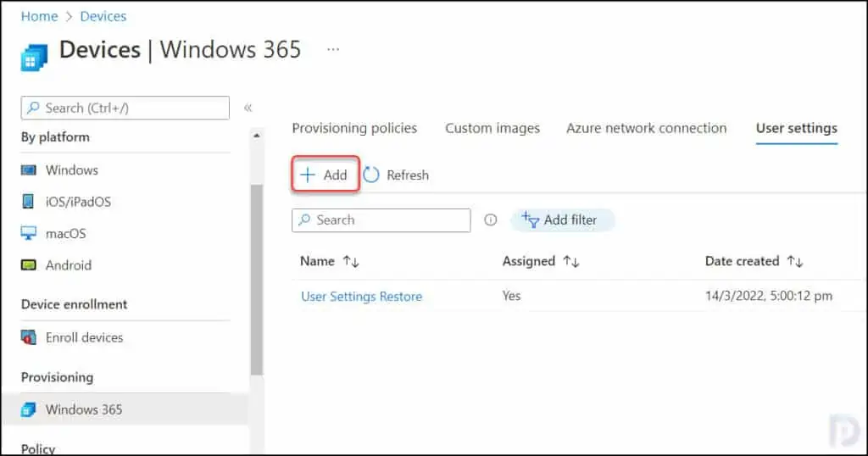Click the magnifier icon in sidebar search
Viewport: 868px width, 456px height.
pyautogui.click(x=33, y=108)
